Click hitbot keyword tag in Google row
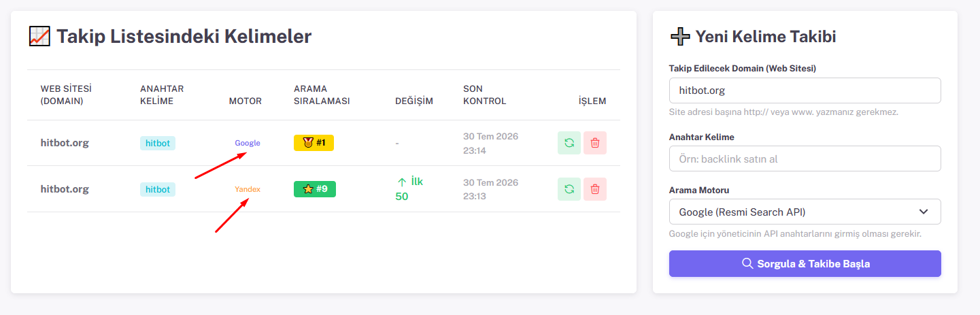The width and height of the screenshot is (980, 315). (158, 143)
